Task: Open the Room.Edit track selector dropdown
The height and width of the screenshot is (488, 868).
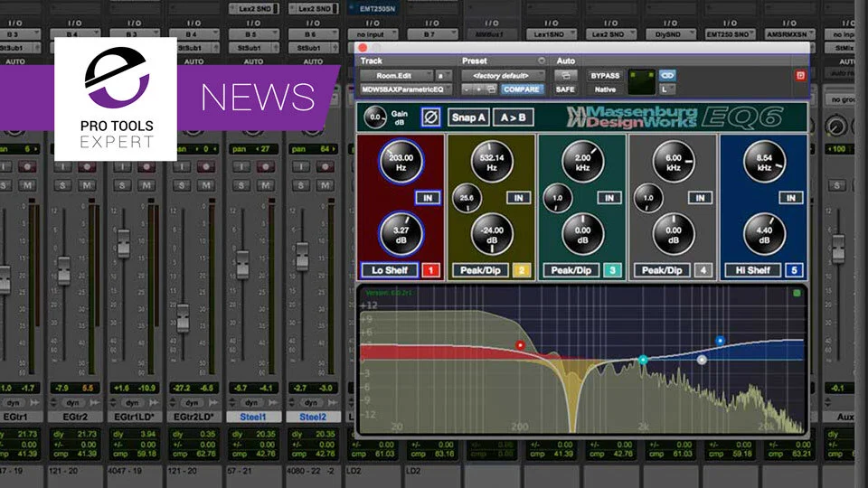Action: point(396,75)
